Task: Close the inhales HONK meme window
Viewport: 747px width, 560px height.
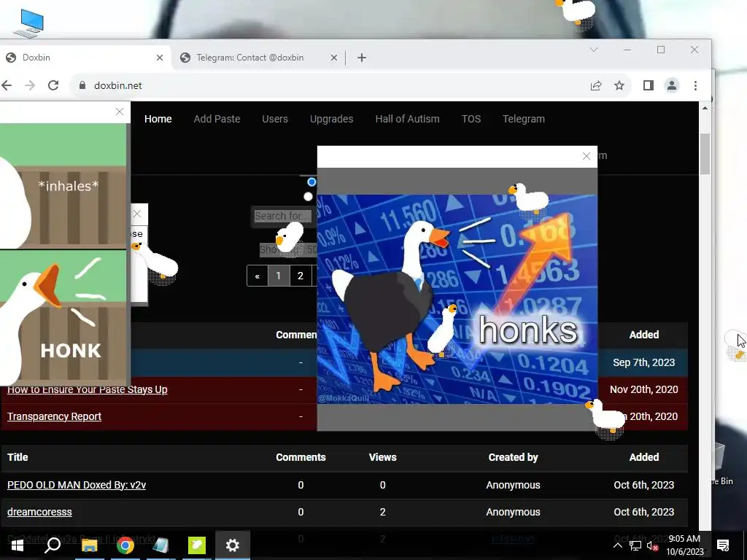Action: [120, 112]
